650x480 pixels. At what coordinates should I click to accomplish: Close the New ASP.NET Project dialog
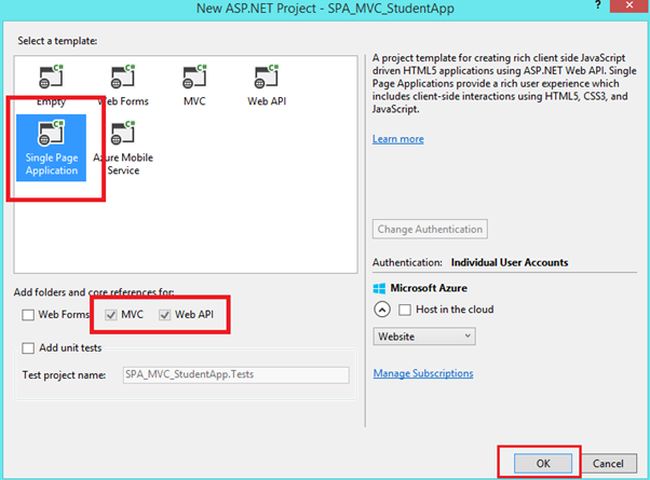tap(629, 6)
